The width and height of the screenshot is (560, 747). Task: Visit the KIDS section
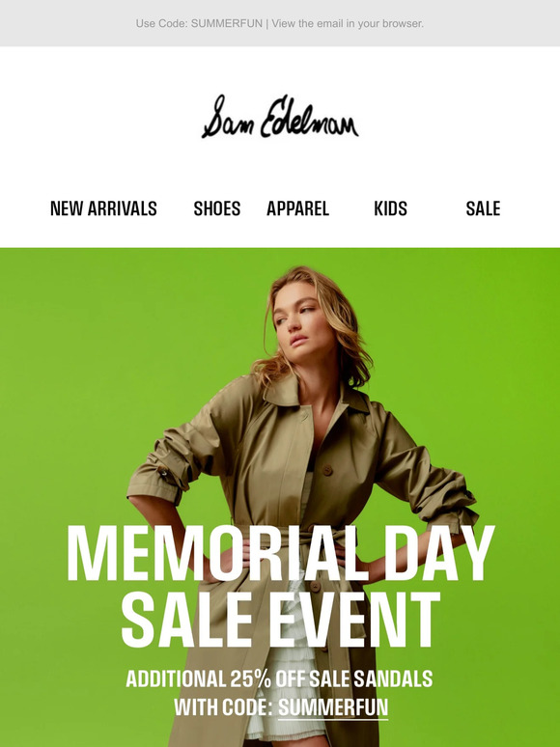[x=390, y=208]
